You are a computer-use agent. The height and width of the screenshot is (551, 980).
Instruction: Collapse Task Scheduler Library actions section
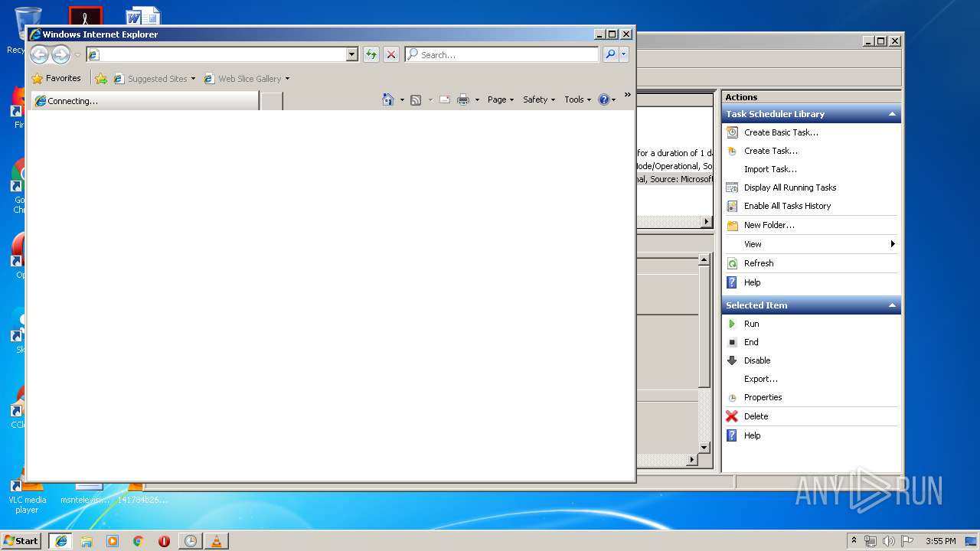[892, 114]
